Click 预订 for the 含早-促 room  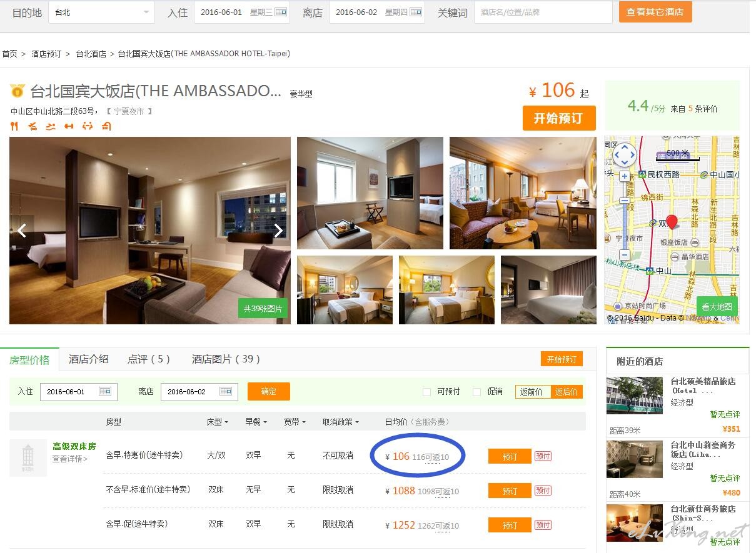[510, 526]
